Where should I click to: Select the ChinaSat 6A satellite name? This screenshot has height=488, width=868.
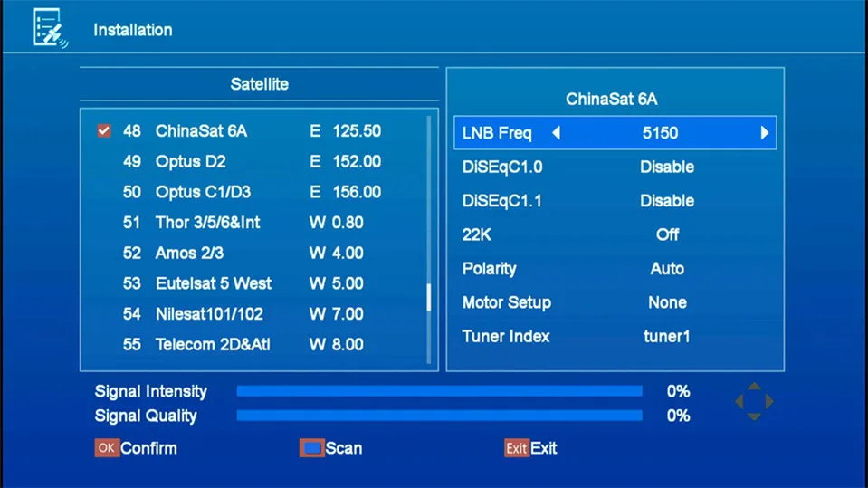pos(201,131)
